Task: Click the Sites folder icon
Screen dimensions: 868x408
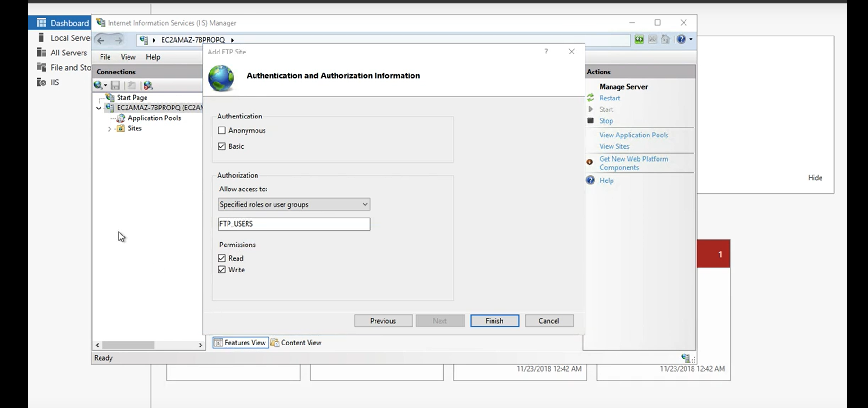Action: point(121,128)
